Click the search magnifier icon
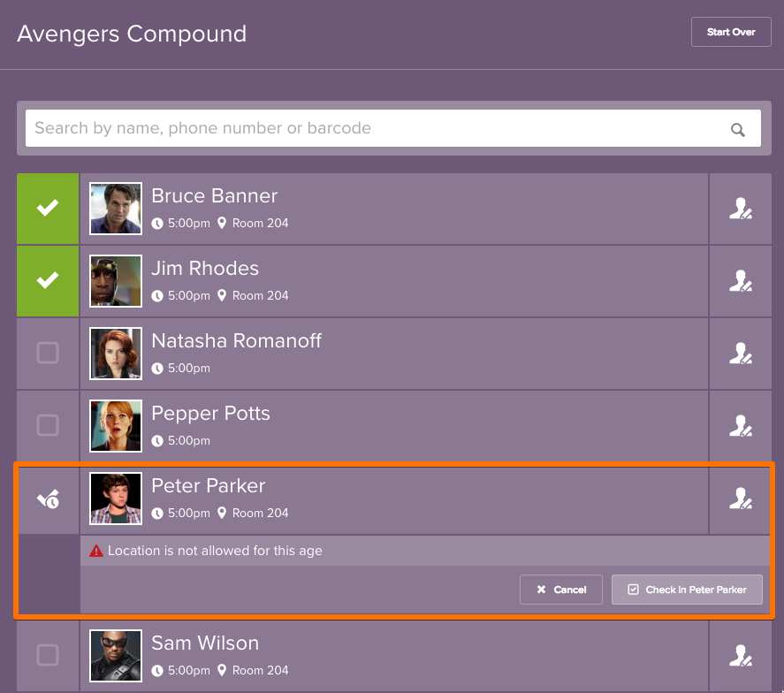 [738, 129]
